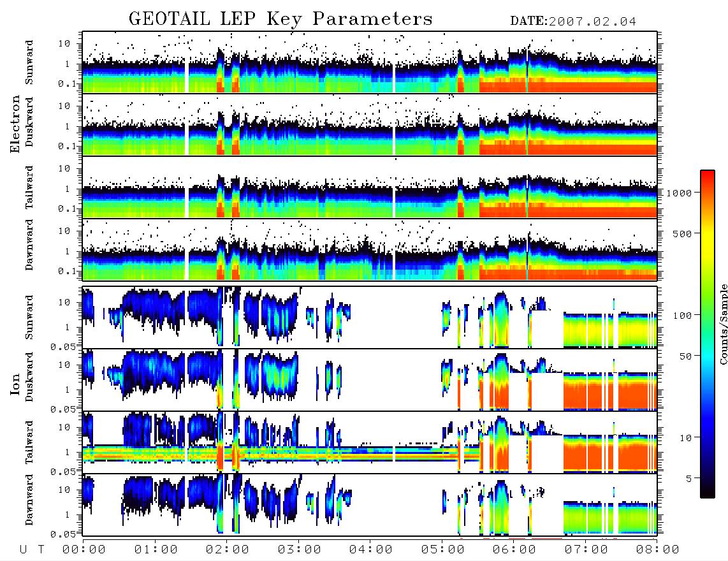The height and width of the screenshot is (561, 728).
Task: Click the Ion Tailward spectrogram plot
Action: point(370,442)
